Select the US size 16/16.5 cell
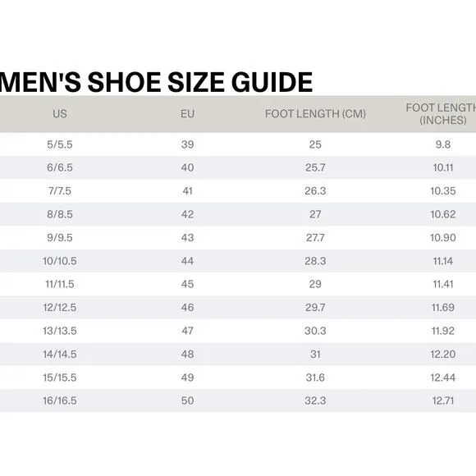This screenshot has height=476, width=476. (60, 400)
